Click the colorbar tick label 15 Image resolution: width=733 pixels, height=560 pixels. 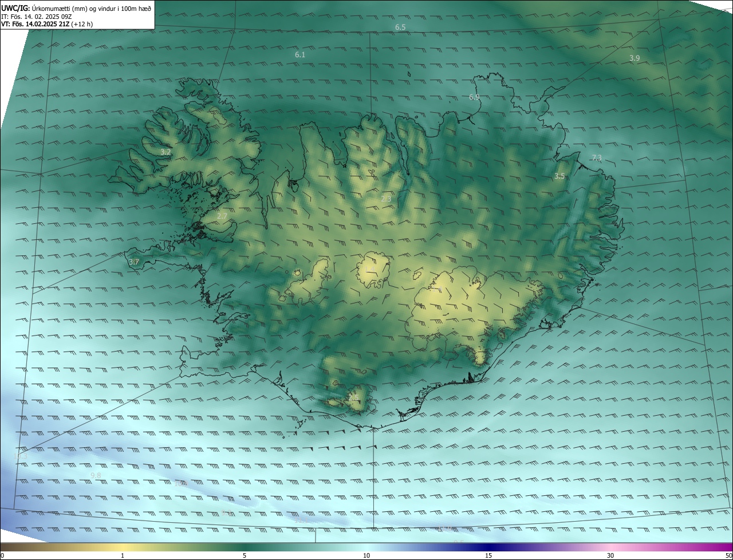488,555
